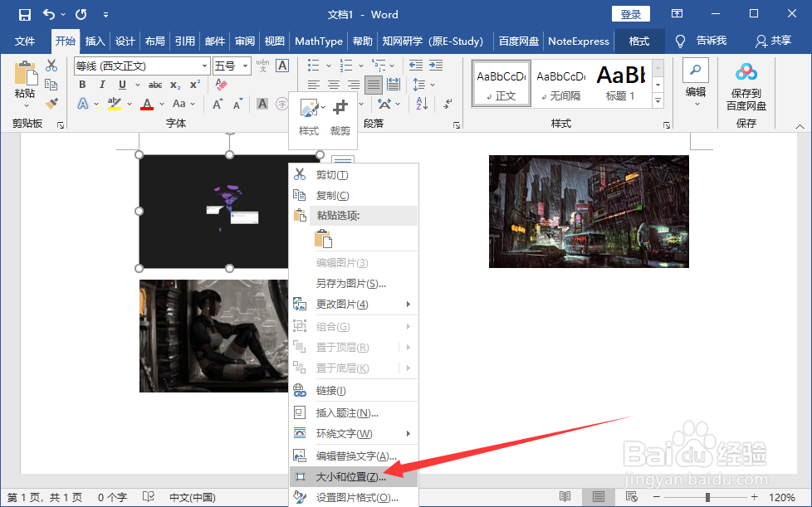
Task: Click the Increase Indent icon
Action: coord(436,66)
